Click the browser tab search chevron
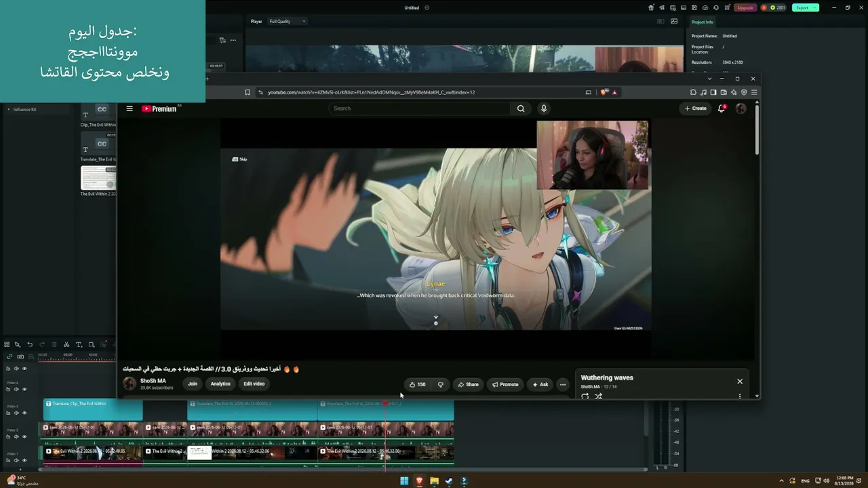Screen dimensions: 868x488 pos(709,79)
